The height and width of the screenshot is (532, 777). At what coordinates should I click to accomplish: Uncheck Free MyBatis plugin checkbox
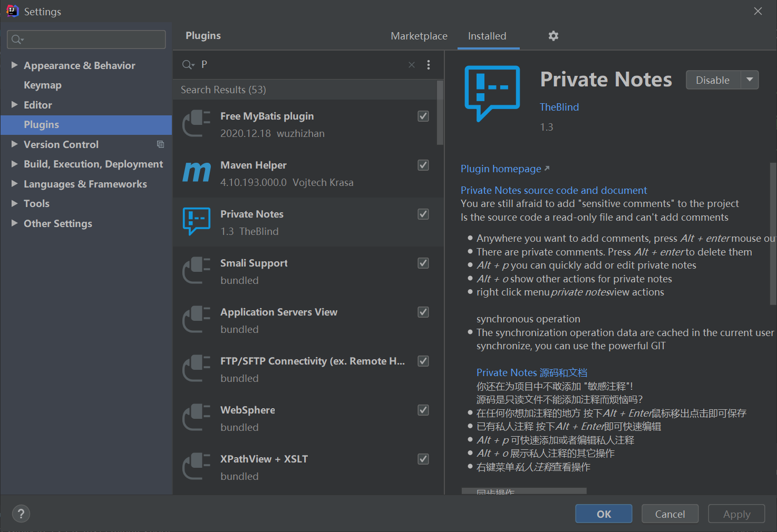pos(423,116)
